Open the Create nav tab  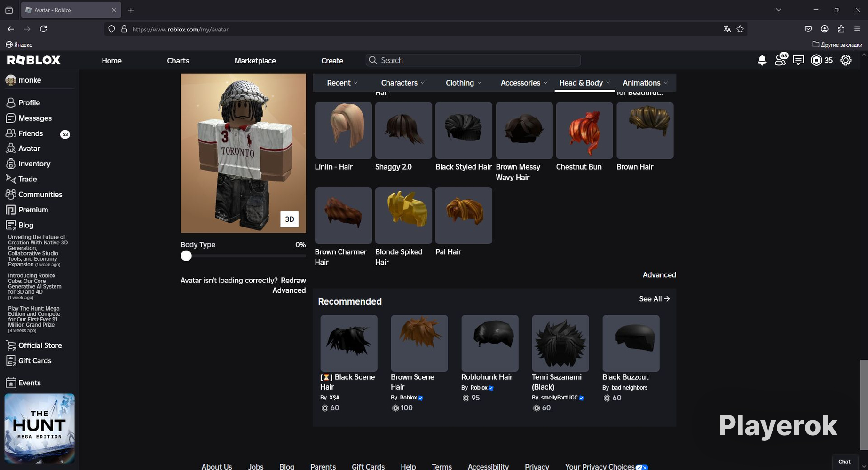(x=332, y=61)
